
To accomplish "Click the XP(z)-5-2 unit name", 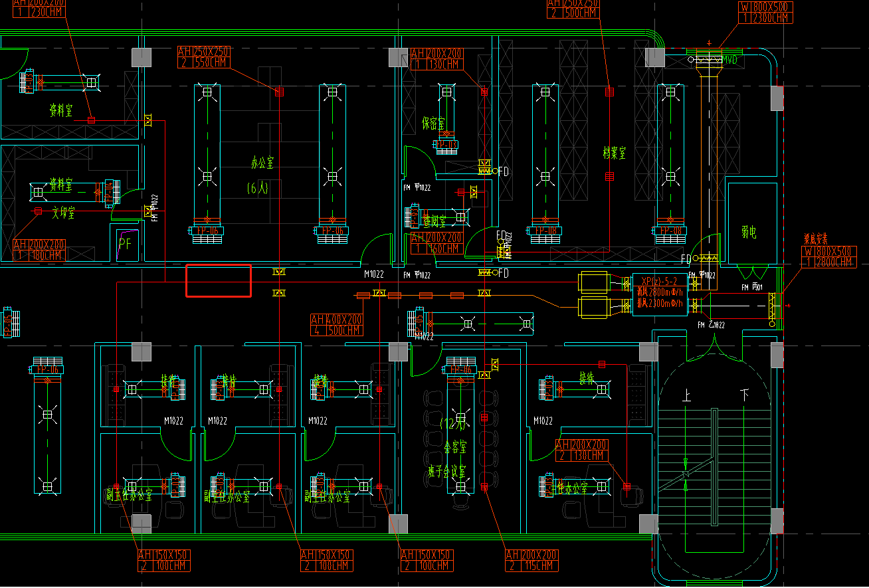I will click(x=659, y=280).
